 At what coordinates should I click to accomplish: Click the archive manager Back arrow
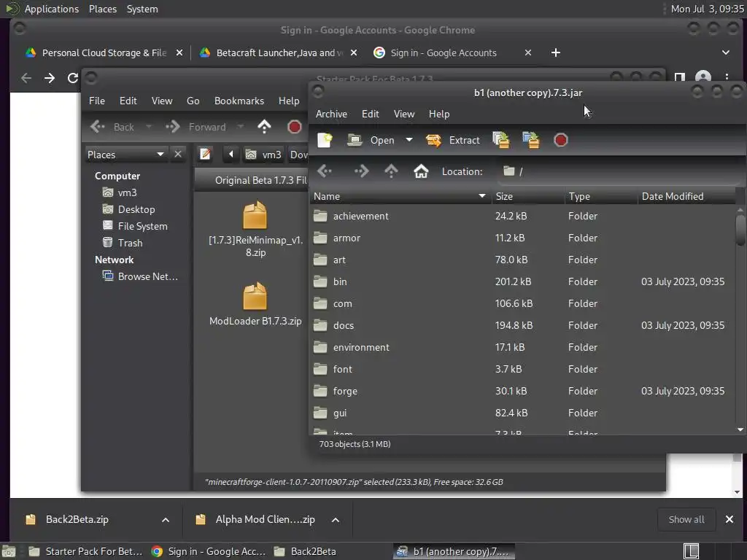(325, 171)
